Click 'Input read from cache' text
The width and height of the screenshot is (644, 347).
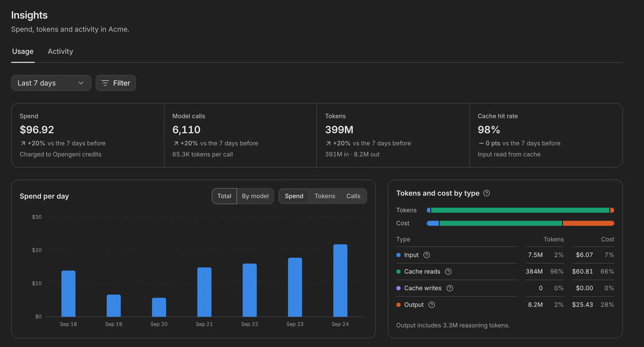pos(509,154)
